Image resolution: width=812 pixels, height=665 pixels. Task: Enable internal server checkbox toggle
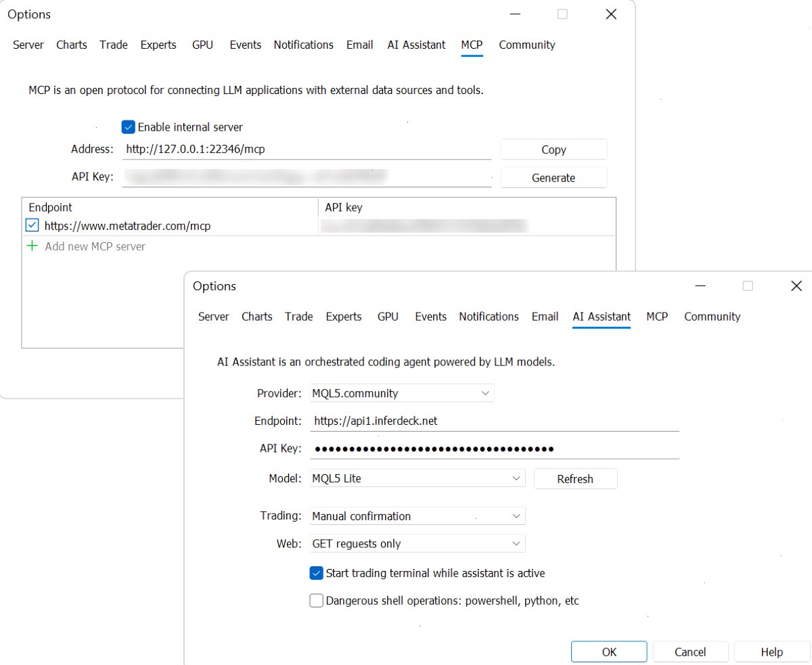point(128,127)
